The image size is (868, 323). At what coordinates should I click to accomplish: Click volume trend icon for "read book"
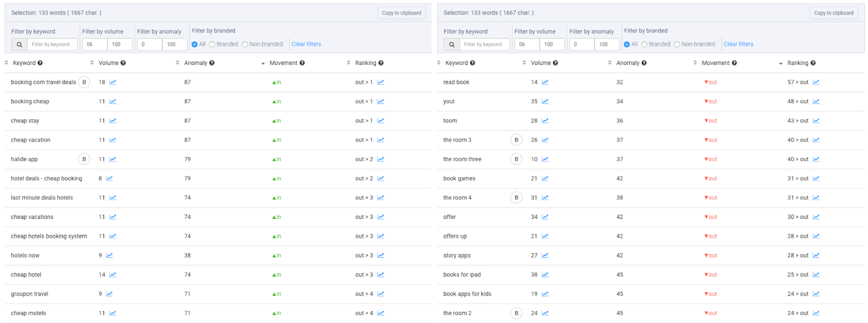click(545, 82)
